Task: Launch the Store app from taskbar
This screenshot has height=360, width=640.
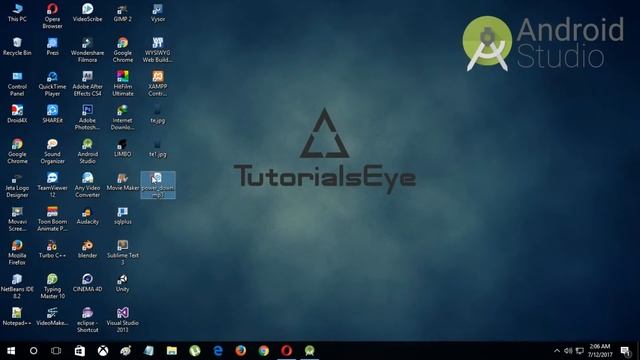Action: coord(80,351)
